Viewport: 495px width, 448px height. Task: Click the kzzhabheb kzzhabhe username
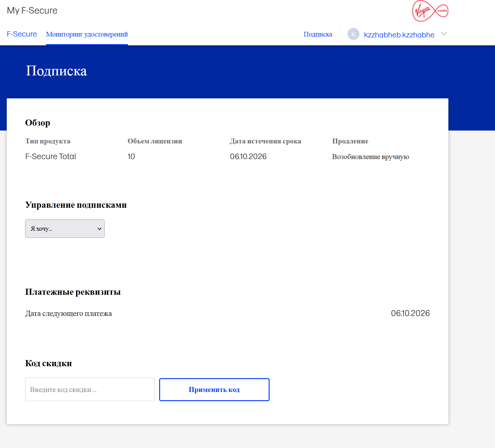click(399, 35)
